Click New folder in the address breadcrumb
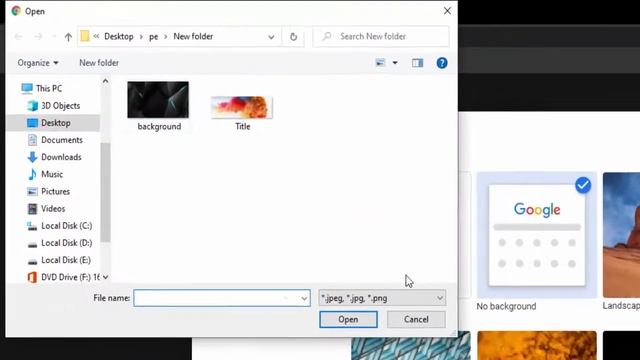 tap(193, 36)
